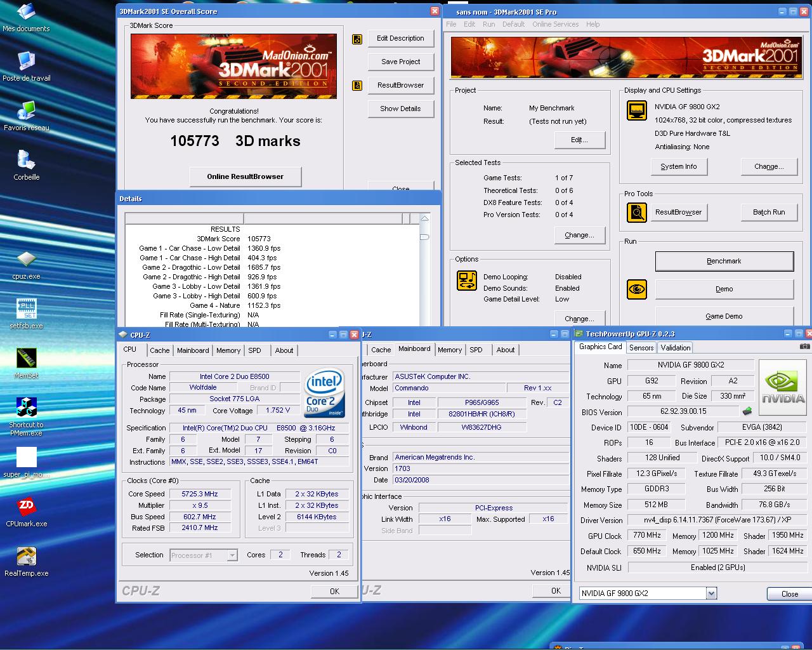Viewport: 812px width, 650px height.
Task: Open the Online Services menu
Action: 555,24
